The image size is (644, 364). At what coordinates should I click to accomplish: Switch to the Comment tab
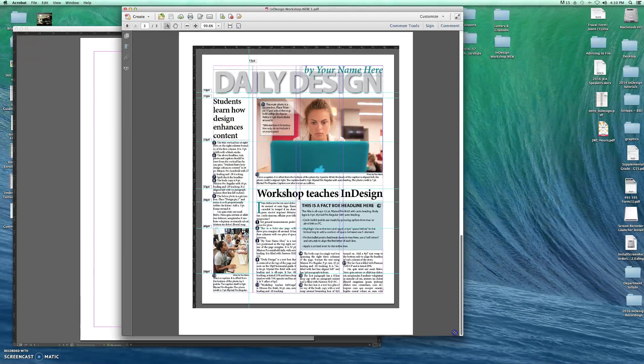click(x=450, y=26)
